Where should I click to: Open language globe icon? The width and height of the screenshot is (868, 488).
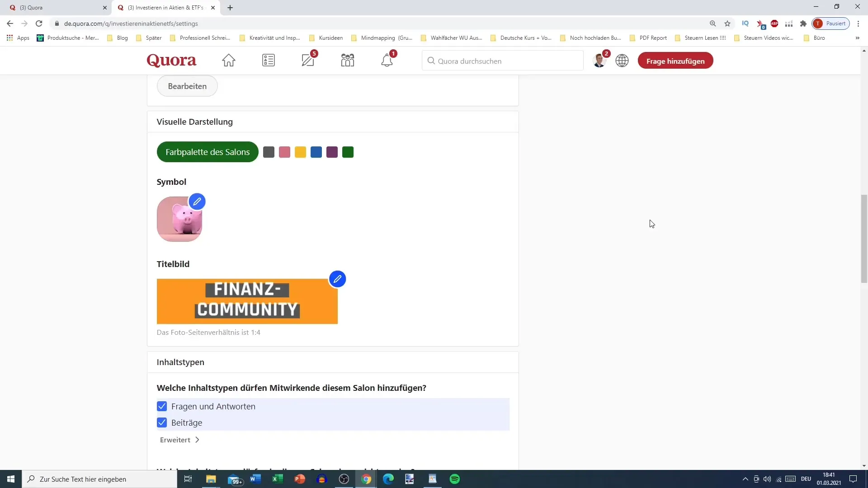click(622, 61)
